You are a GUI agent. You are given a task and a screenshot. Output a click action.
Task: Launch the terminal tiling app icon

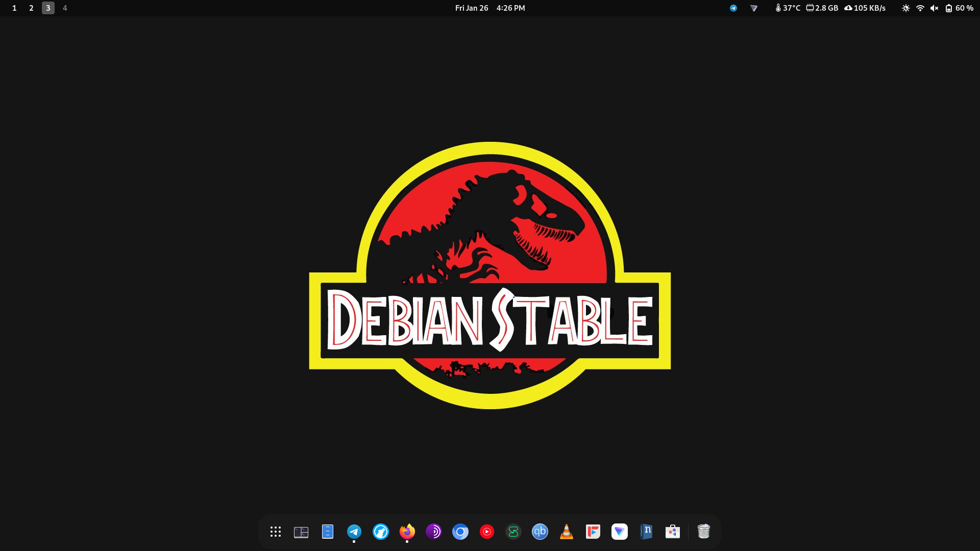[x=301, y=532]
